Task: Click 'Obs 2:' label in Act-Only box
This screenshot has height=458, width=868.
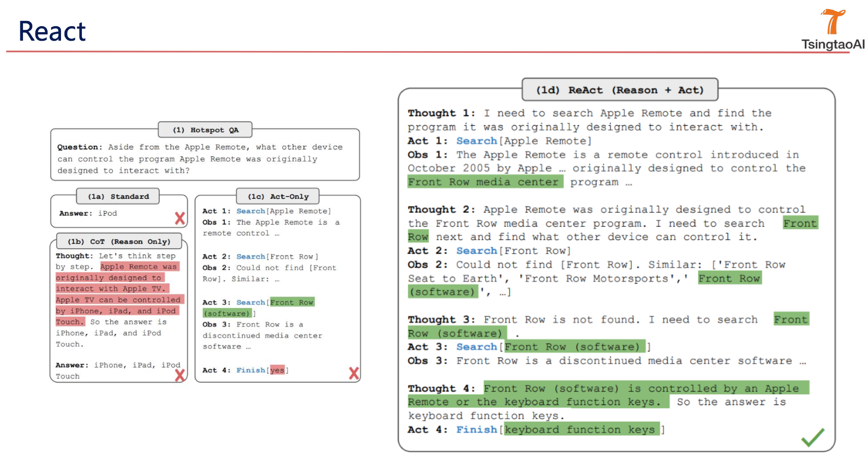Action: [217, 268]
